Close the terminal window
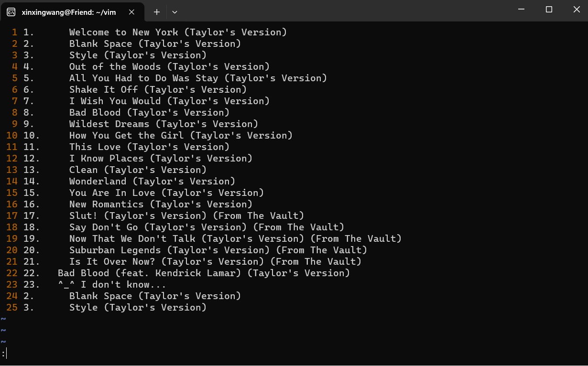 575,10
